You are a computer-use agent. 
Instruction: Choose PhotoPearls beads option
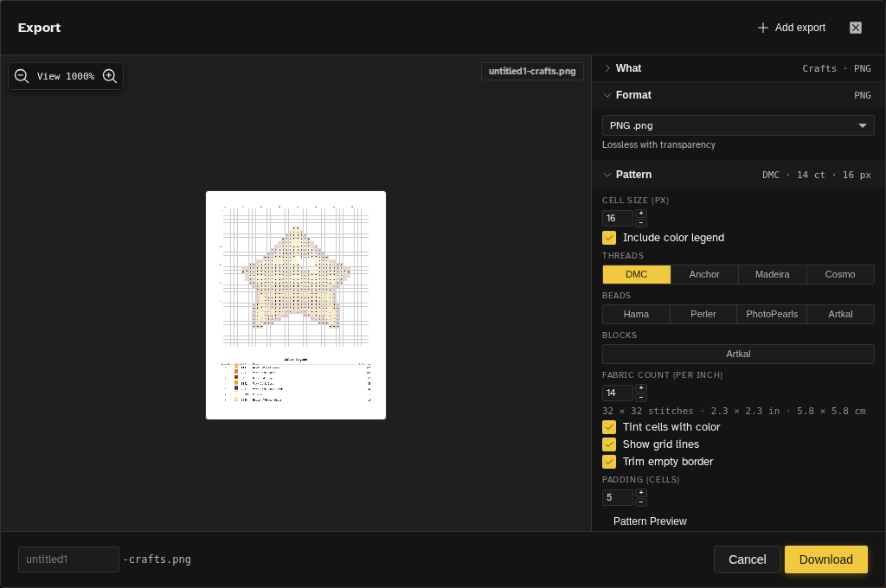772,314
